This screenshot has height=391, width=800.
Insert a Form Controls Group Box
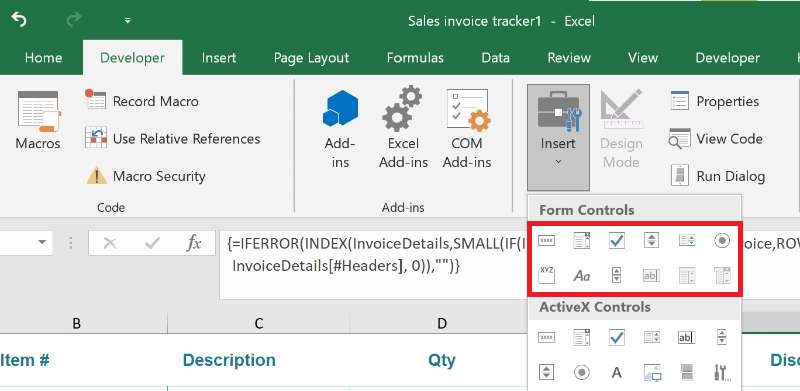[546, 276]
